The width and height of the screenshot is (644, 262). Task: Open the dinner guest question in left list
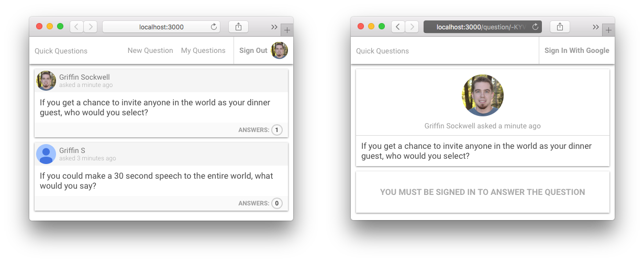coord(155,107)
